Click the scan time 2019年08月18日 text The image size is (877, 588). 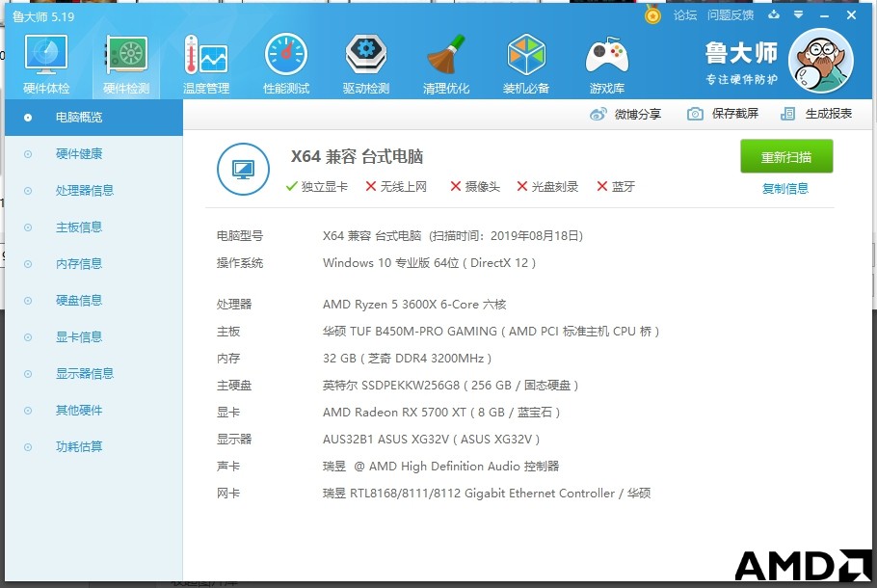tap(506, 236)
